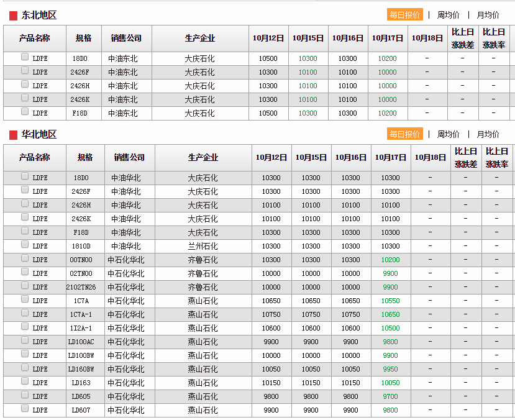The width and height of the screenshot is (515, 420).
Task: Select the 1C7A-1 row checkbox
Action: tap(25, 313)
